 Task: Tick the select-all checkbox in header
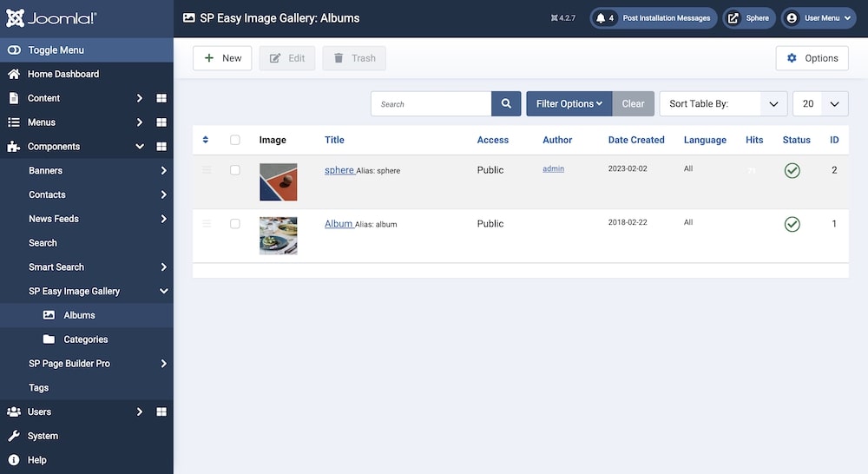point(235,140)
